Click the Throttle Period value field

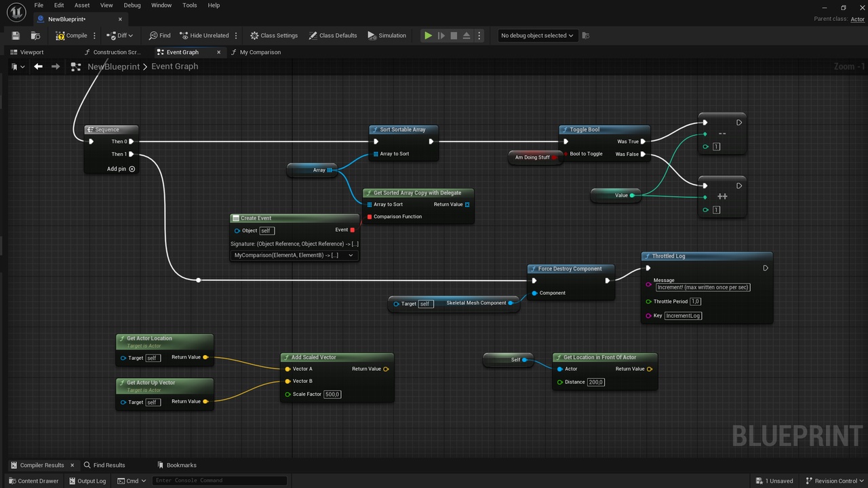tap(696, 302)
